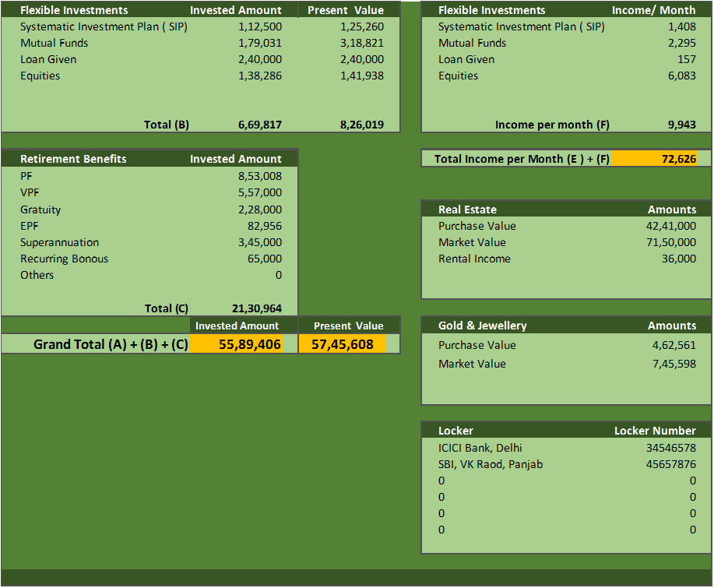Select Gold purchase value 4,62,561
Viewport: 714px width, 588px height.
674,346
